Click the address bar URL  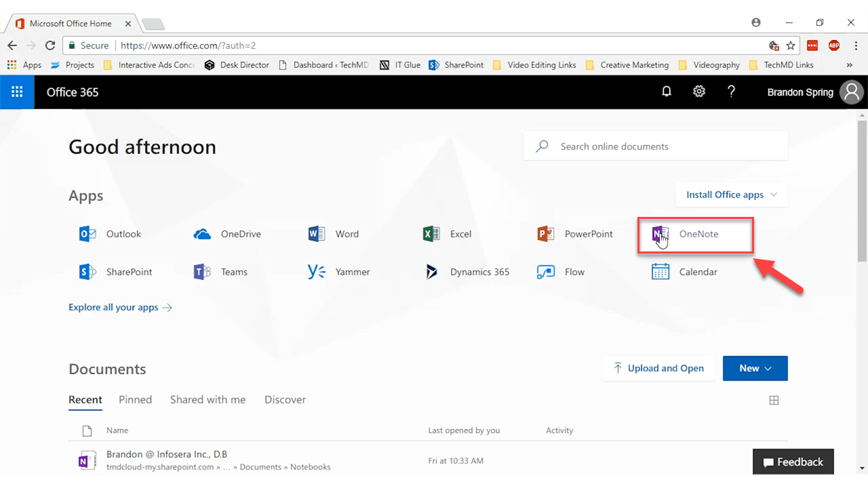click(x=188, y=45)
